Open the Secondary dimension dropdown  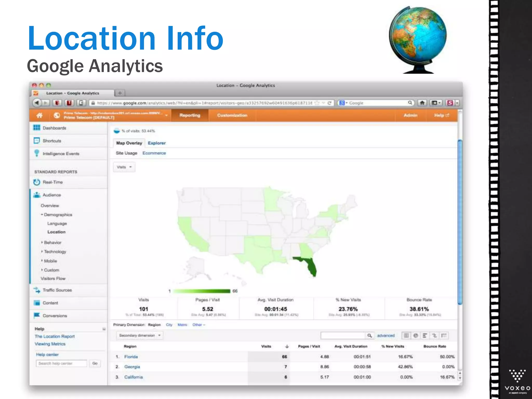pos(140,335)
